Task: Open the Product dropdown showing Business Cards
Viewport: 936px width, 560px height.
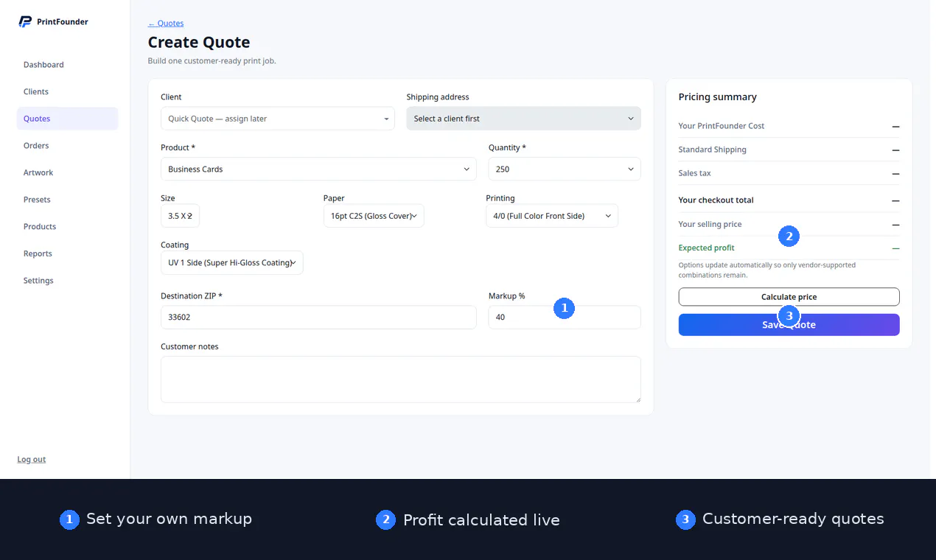Action: click(x=318, y=169)
